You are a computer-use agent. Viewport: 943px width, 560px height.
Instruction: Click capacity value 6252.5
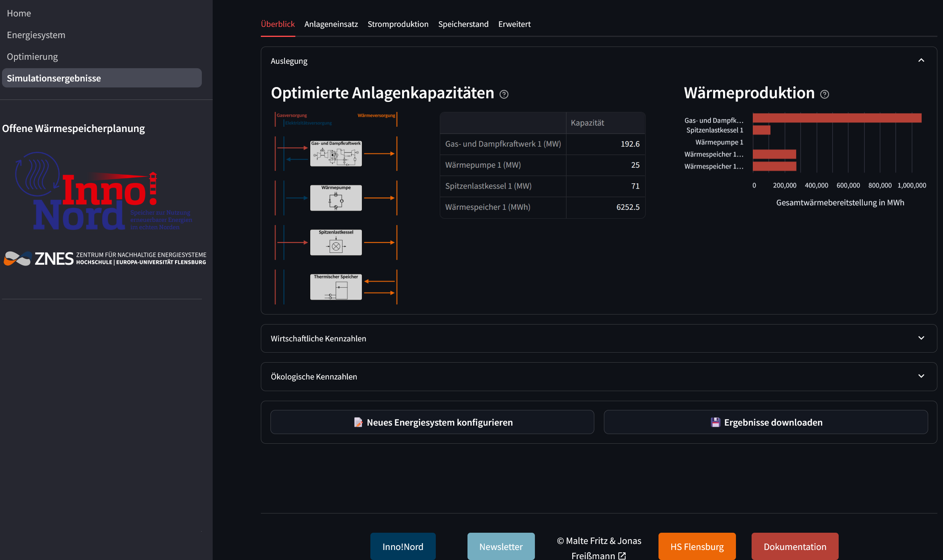(x=628, y=207)
